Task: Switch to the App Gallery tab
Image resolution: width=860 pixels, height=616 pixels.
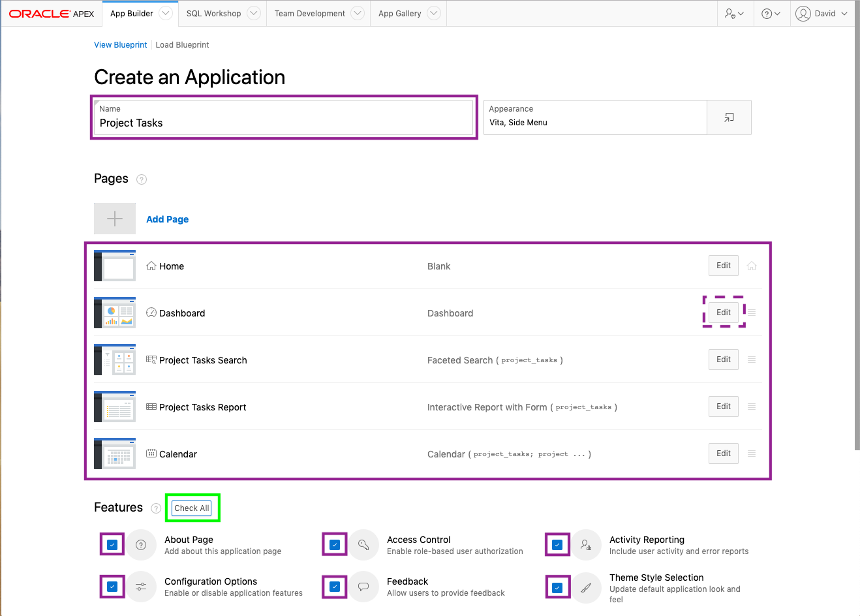Action: (399, 13)
